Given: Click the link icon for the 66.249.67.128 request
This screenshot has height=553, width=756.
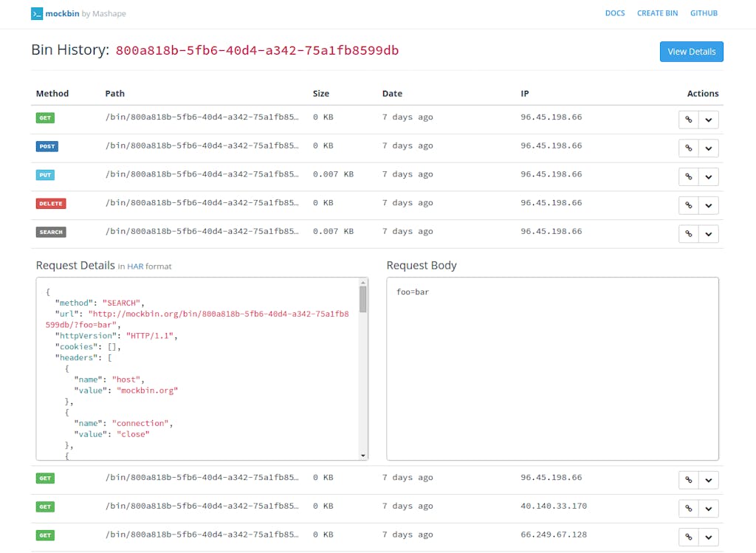Looking at the screenshot, I should coord(688,537).
